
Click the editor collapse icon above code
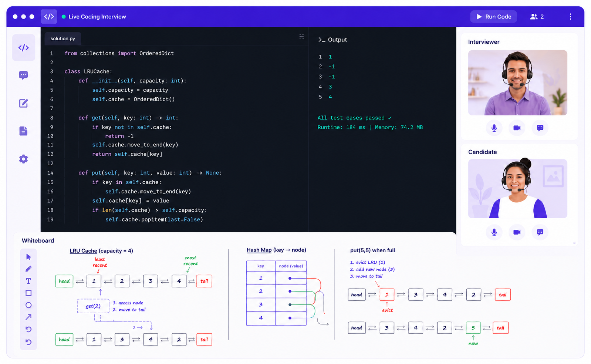click(301, 37)
